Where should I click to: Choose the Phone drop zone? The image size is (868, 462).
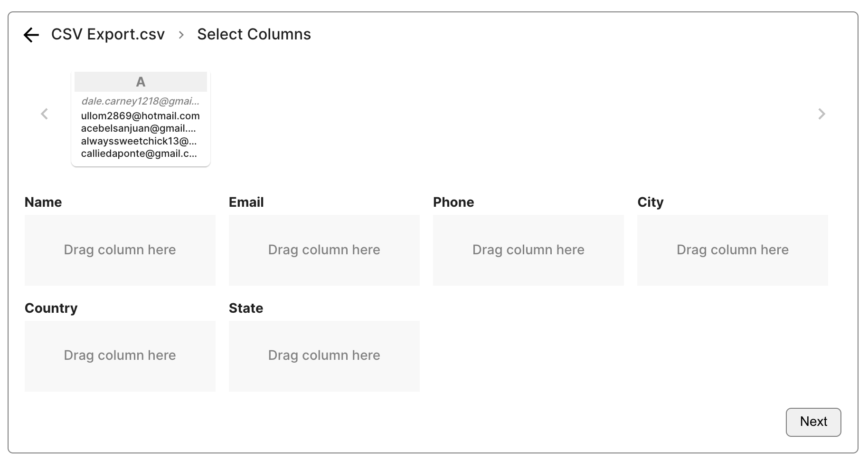click(528, 250)
